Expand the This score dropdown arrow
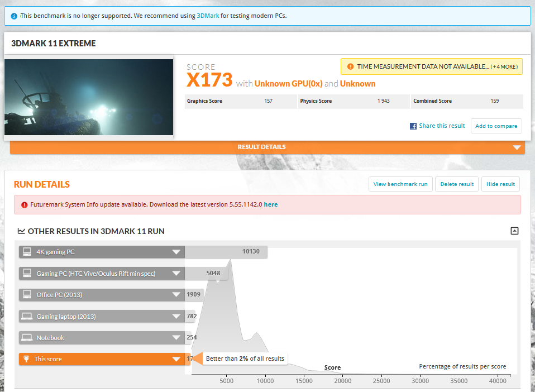The width and height of the screenshot is (535, 392). (x=176, y=359)
